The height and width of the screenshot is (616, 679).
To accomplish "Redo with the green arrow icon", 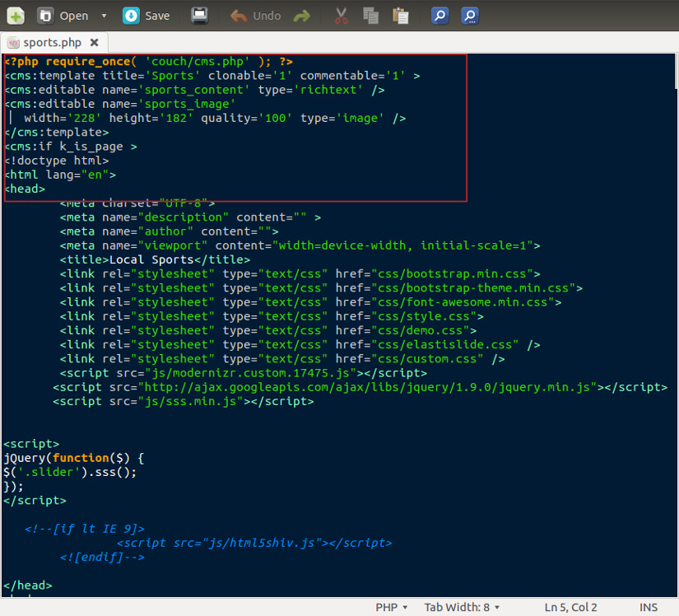I will pyautogui.click(x=302, y=16).
